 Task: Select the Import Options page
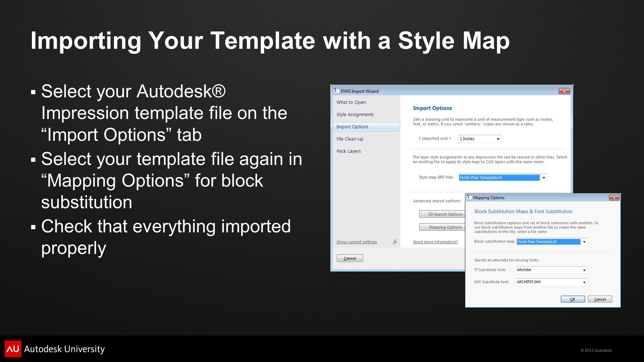click(x=367, y=127)
